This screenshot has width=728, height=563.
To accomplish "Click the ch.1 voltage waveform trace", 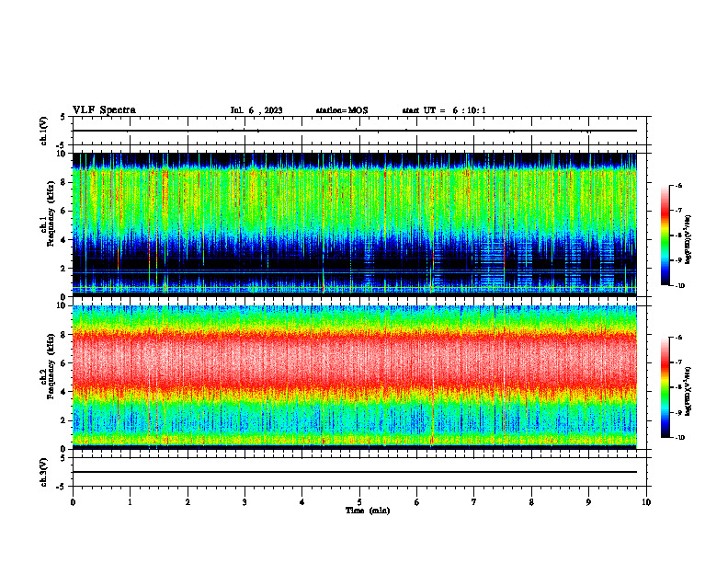I will (355, 131).
